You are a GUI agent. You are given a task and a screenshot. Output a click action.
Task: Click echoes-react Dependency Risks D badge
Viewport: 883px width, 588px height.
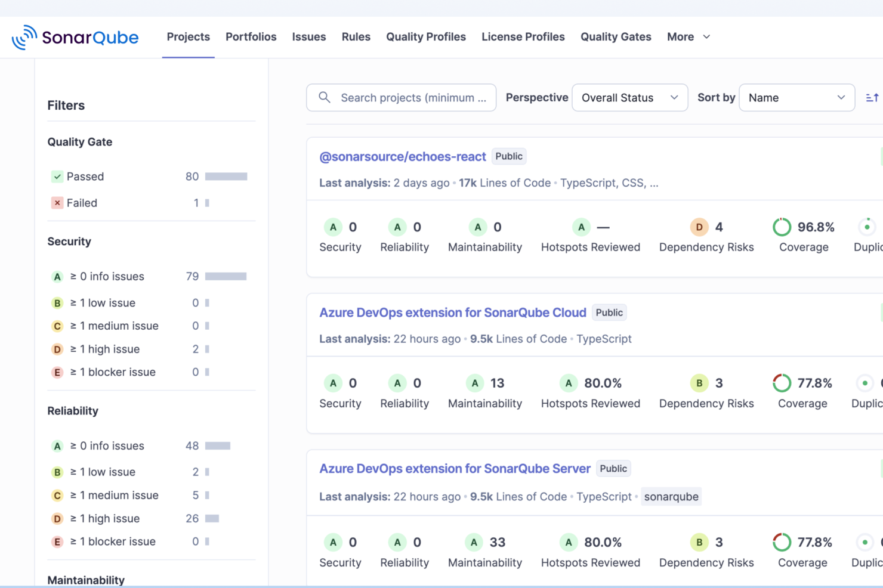pyautogui.click(x=699, y=227)
